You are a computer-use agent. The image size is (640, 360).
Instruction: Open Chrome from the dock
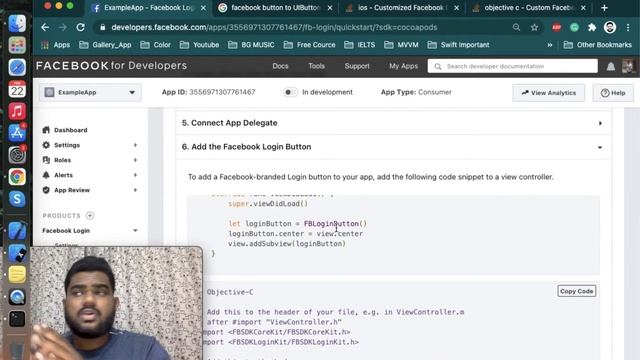[17, 177]
